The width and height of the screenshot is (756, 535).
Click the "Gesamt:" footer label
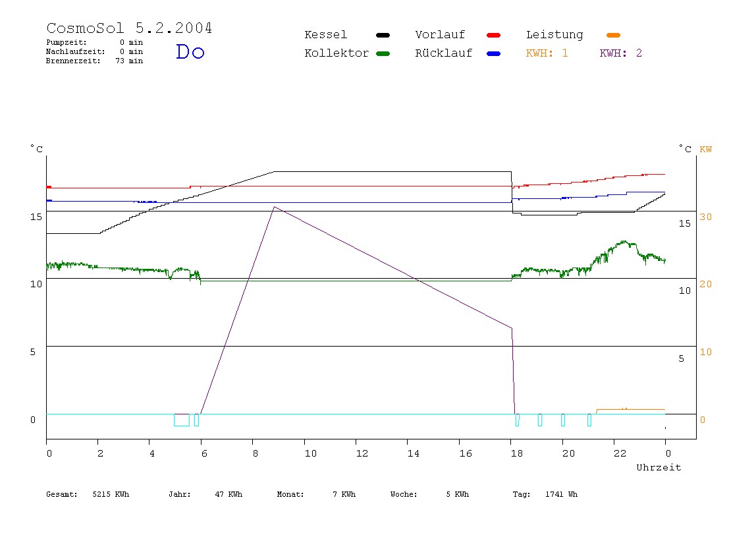[x=62, y=494]
